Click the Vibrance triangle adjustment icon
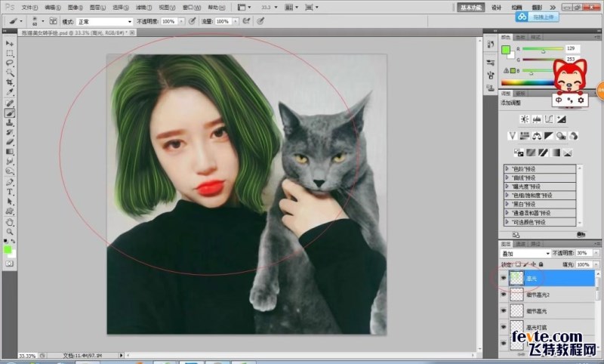This screenshot has height=364, width=604. (x=511, y=135)
